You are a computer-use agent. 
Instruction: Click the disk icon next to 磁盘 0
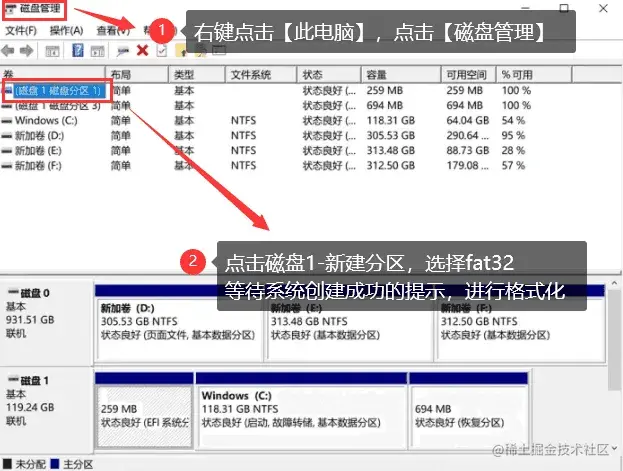click(x=14, y=293)
